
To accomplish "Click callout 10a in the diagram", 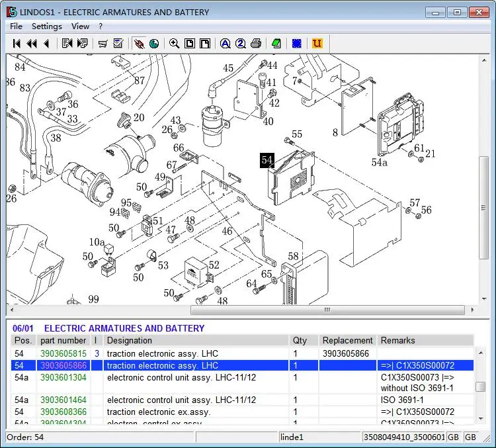I will [x=97, y=242].
